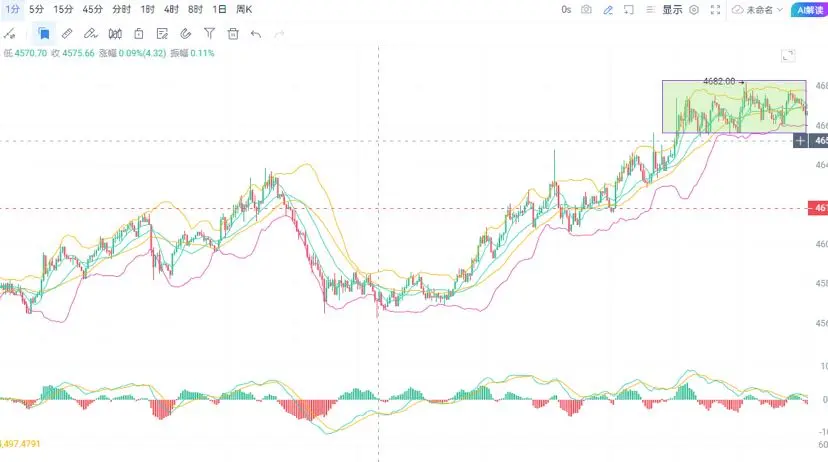Viewport: 828px width, 462px height.
Task: Take a chart snapshot with camera icon
Action: point(586,10)
